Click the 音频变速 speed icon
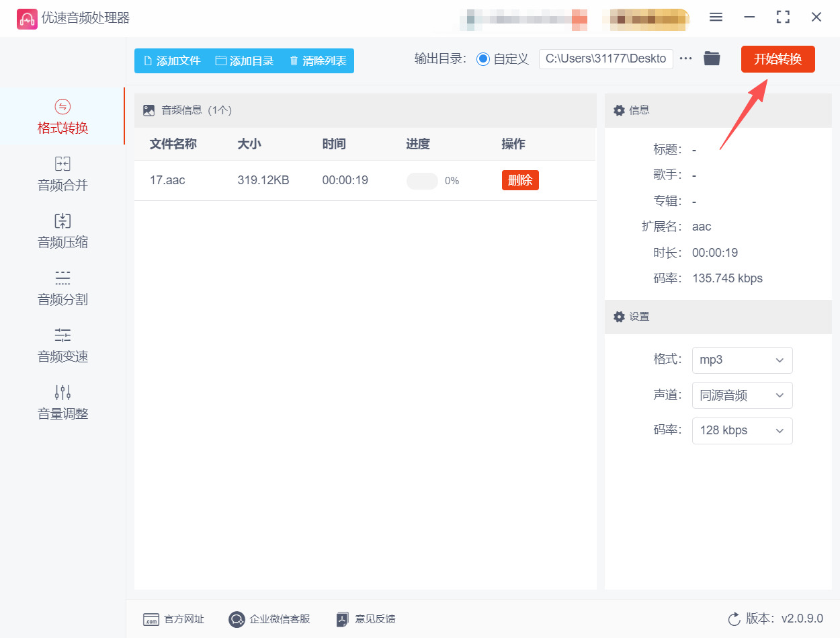Image resolution: width=840 pixels, height=638 pixels. (62, 335)
